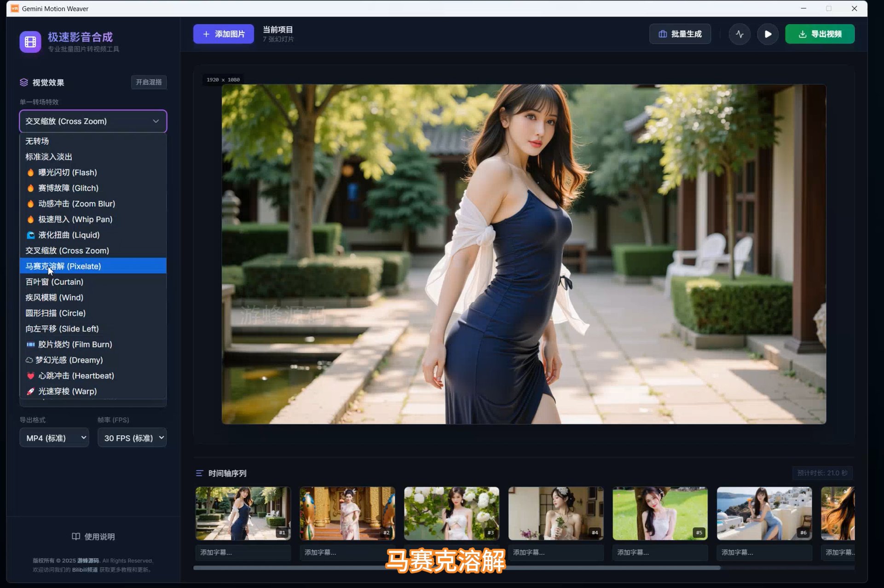Click the timeline list icon beside 时间轴序列
The height and width of the screenshot is (588, 884).
pyautogui.click(x=199, y=473)
